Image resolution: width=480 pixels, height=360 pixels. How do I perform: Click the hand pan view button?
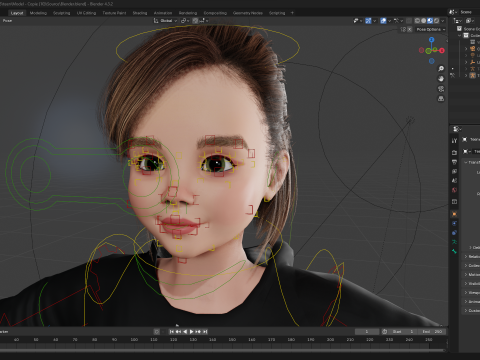click(441, 79)
